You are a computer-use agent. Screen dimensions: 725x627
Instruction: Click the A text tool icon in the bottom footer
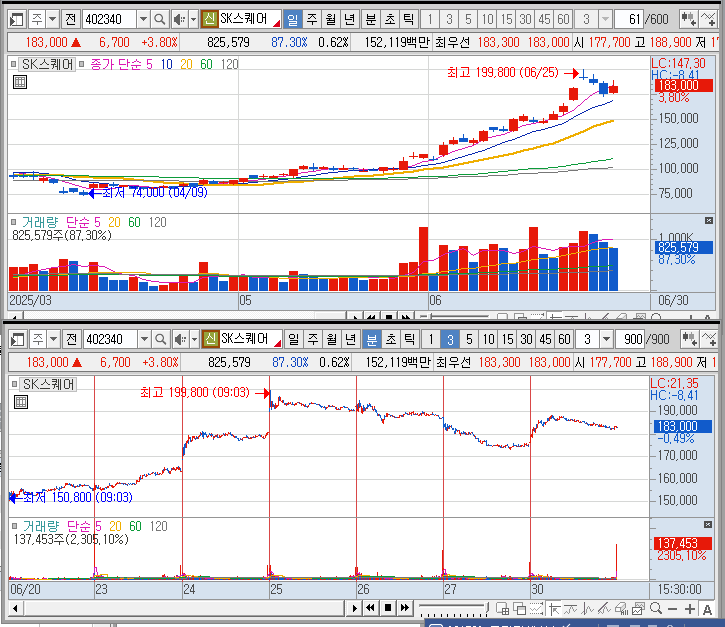[x=707, y=609]
